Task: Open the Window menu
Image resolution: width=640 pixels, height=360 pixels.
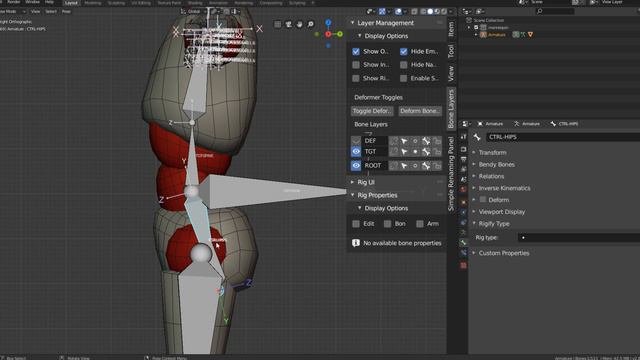Action: click(33, 2)
